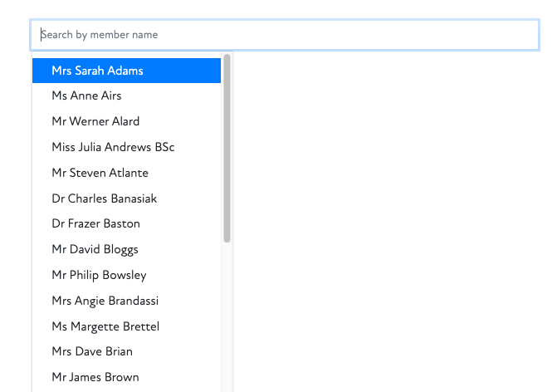Select the first member titled Dr

(x=126, y=198)
